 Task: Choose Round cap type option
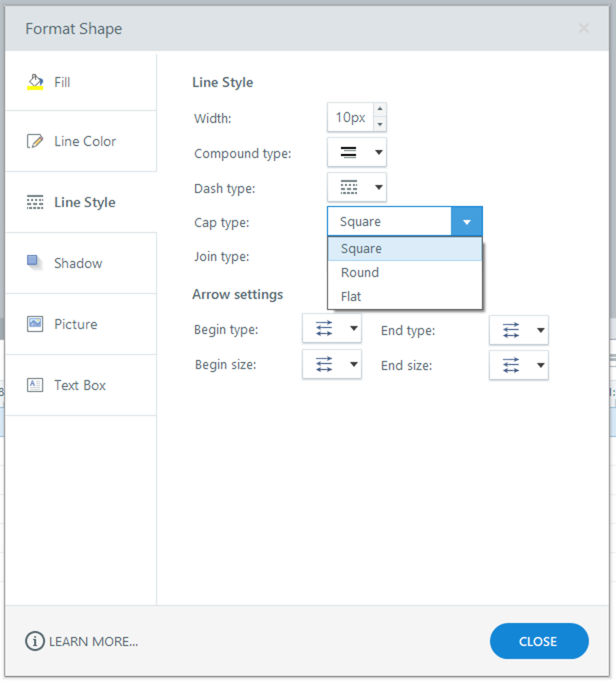(x=360, y=273)
